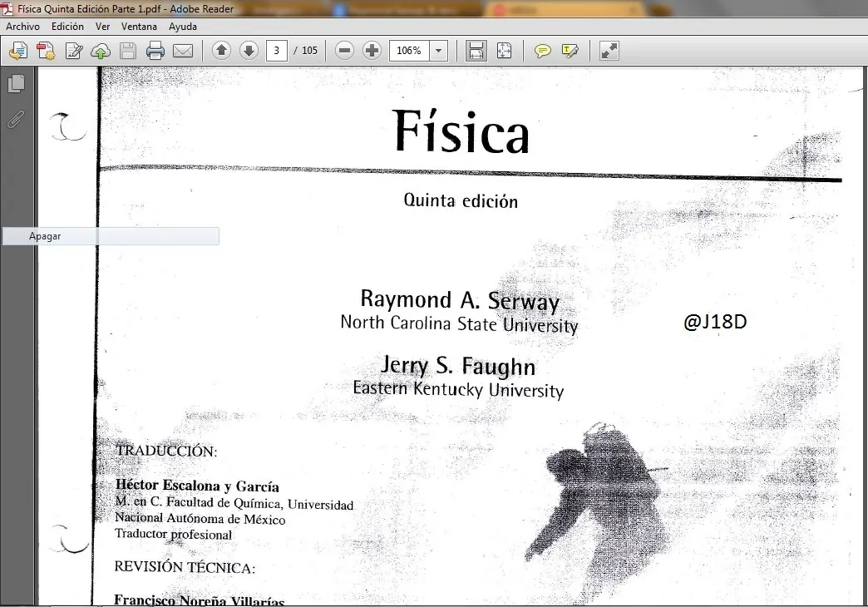Image resolution: width=868 pixels, height=607 pixels.
Task: Click the Edit/sign document icon
Action: point(74,51)
